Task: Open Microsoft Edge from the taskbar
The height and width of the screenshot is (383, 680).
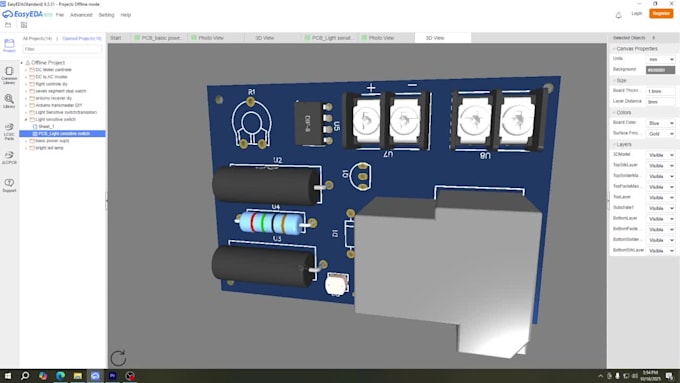Action: [x=60, y=376]
